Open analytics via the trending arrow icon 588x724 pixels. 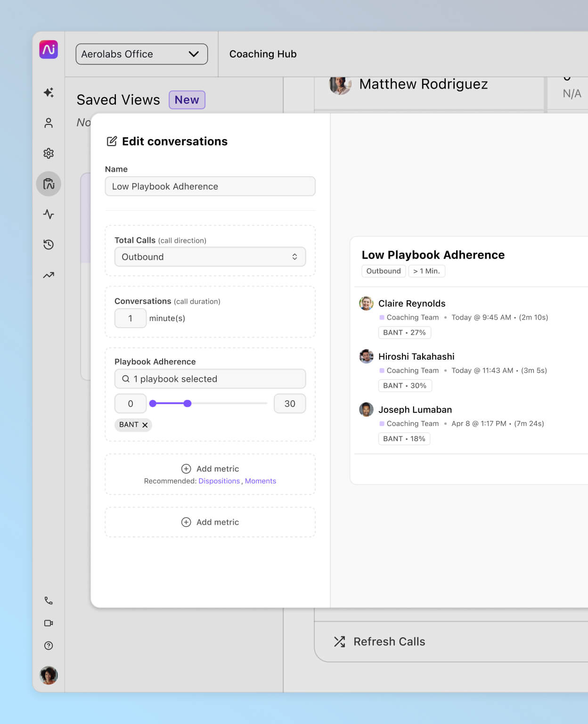coord(48,275)
